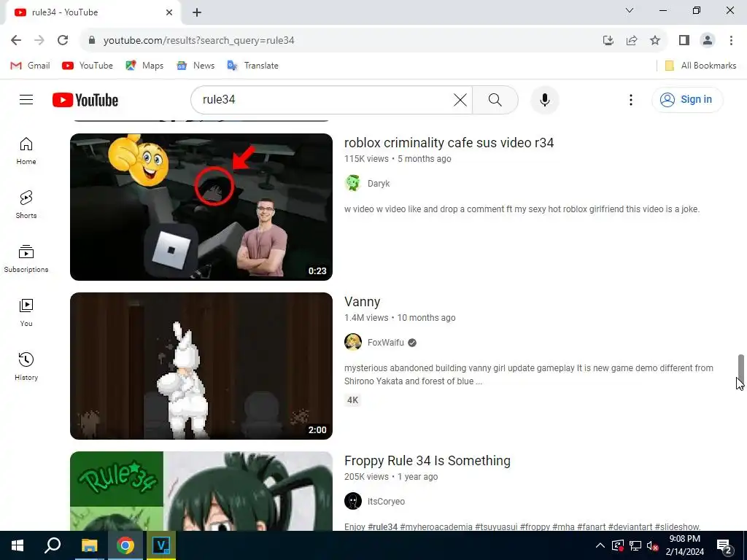
Task: Open YouTube bookmark in bookmarks bar
Action: click(x=88, y=65)
